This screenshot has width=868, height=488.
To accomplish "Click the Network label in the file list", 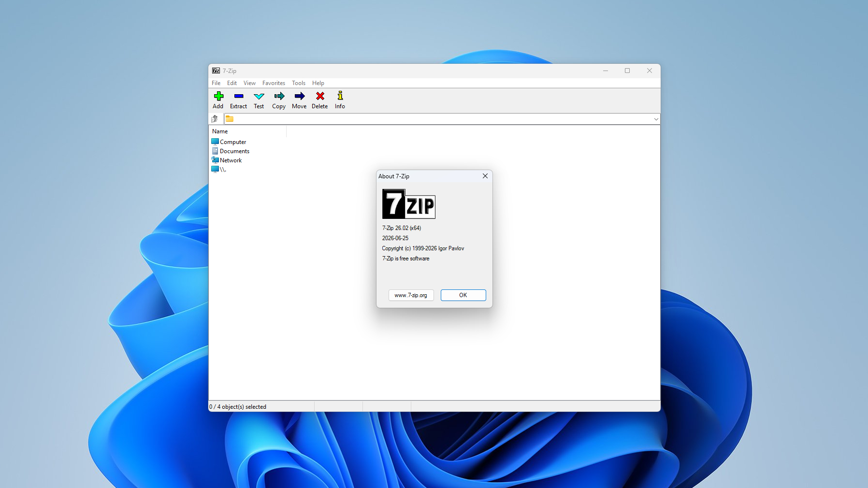I will point(231,160).
